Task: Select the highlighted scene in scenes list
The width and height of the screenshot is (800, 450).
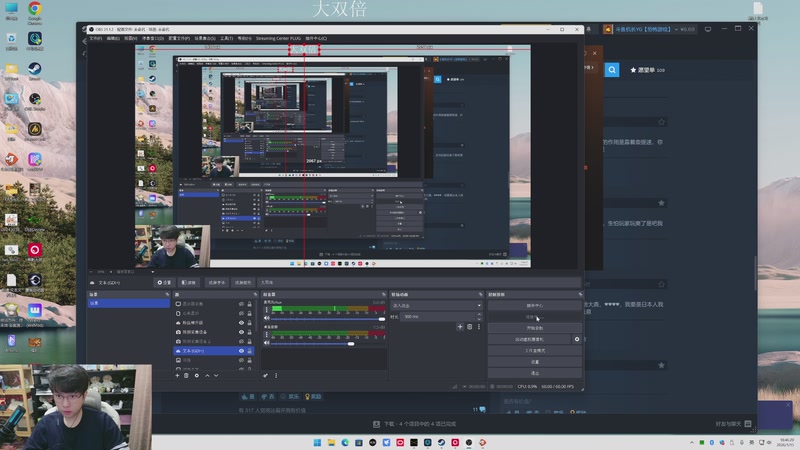Action: [129, 303]
